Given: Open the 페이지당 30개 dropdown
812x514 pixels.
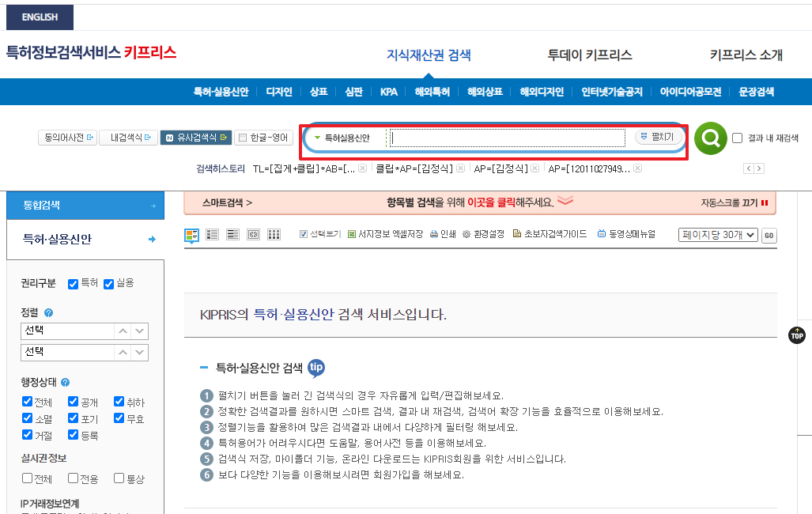Looking at the screenshot, I should pos(718,235).
